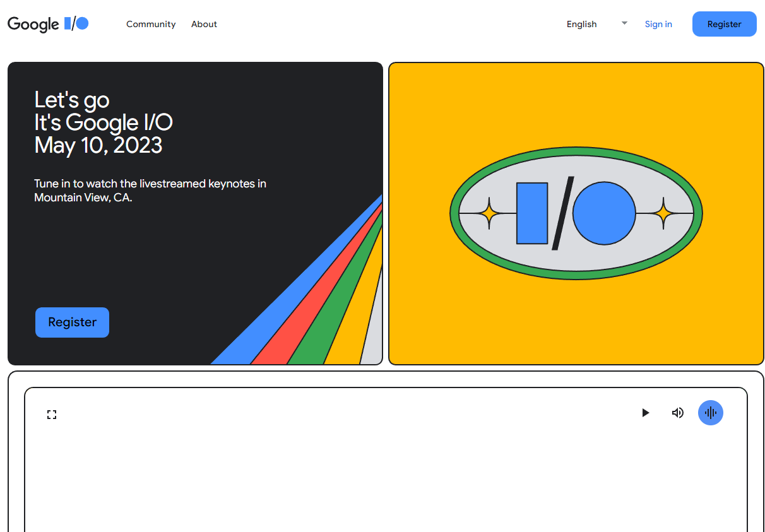Screen dimensions: 765x532
Task: Open the Community menu item
Action: 151,24
